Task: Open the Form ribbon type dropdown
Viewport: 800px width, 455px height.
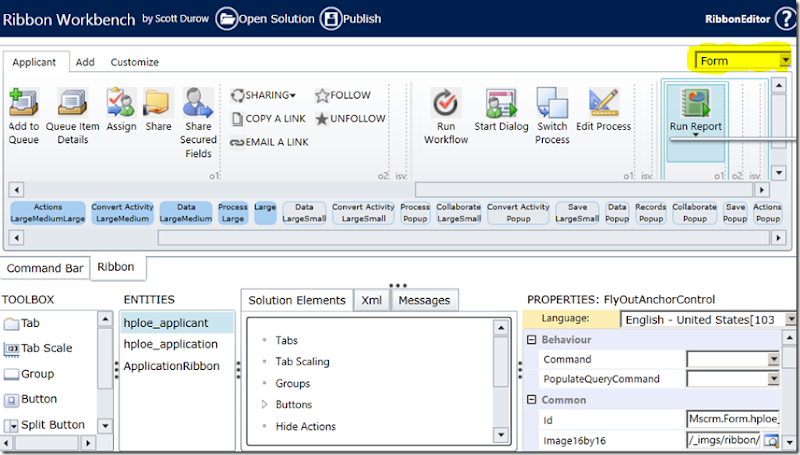Action: 785,61
